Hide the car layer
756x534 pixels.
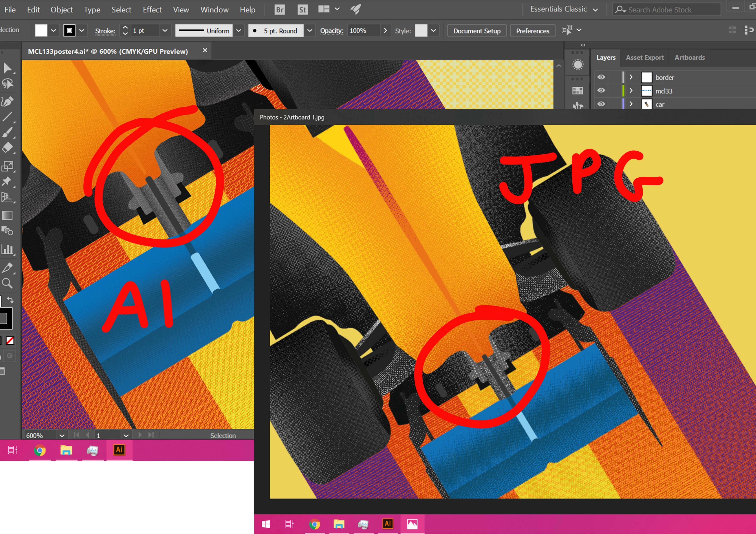click(601, 104)
